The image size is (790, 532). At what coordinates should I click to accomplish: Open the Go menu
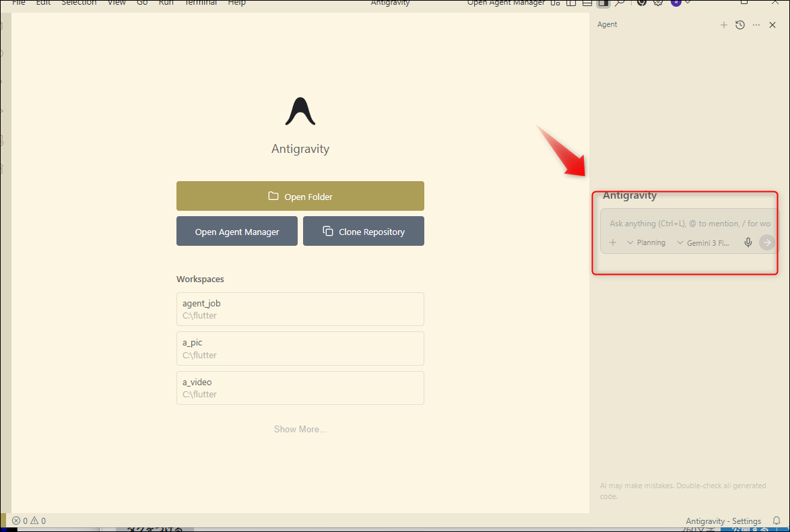point(142,3)
